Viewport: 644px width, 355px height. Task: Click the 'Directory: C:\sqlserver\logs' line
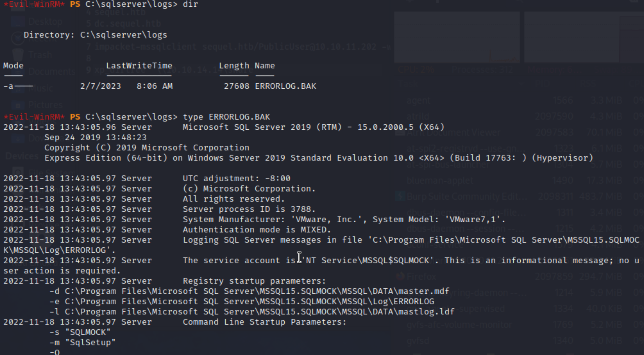tap(95, 35)
